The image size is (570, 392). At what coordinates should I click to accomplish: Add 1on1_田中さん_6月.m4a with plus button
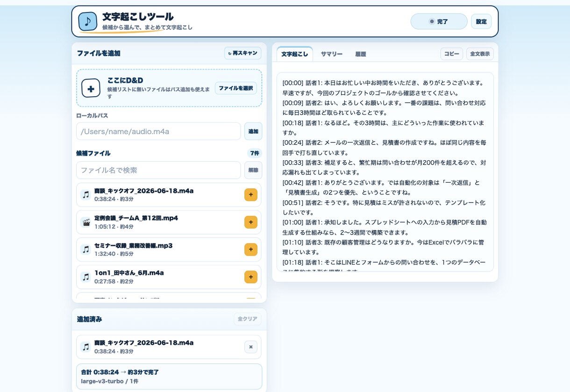251,277
